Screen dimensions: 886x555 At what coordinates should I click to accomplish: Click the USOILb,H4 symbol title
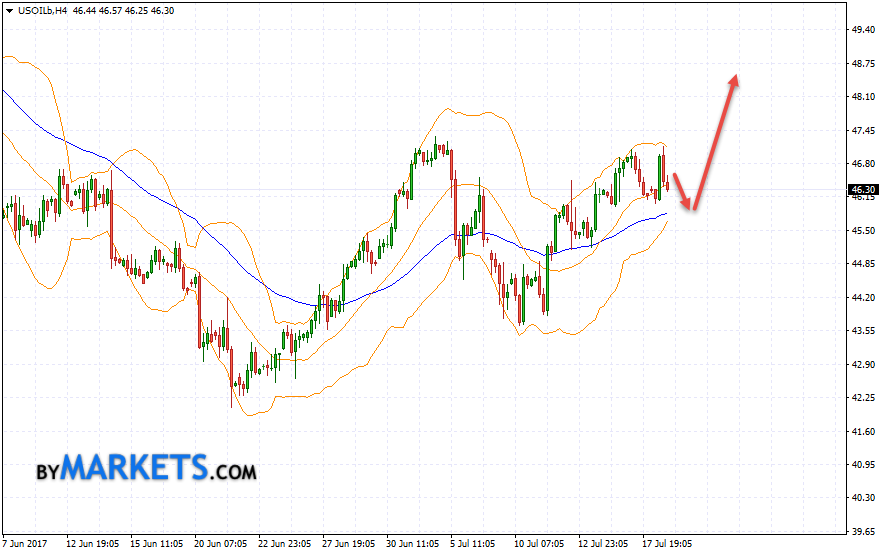[42, 8]
